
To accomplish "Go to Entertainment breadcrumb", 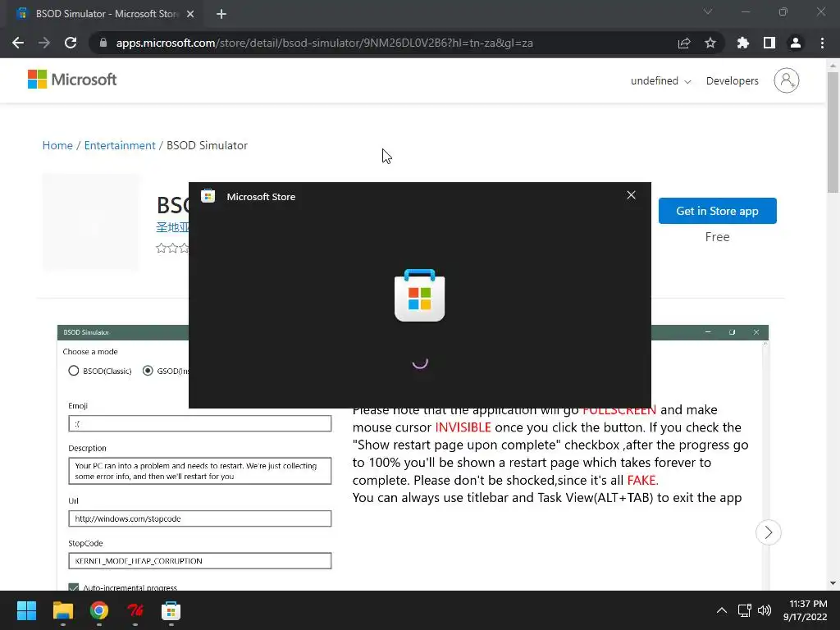I will 120,145.
